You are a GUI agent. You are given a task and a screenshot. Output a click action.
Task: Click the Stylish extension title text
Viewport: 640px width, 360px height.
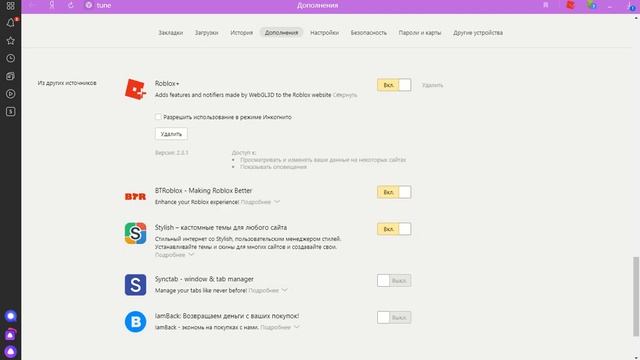pyautogui.click(x=221, y=227)
